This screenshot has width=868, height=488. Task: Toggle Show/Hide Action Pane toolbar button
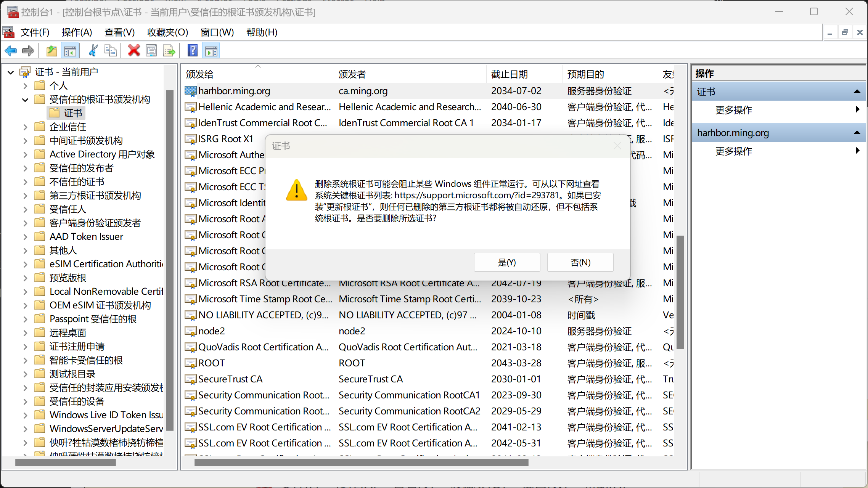(211, 51)
